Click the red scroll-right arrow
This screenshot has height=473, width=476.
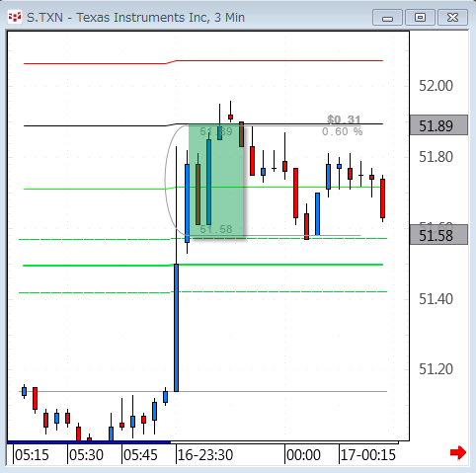458,452
